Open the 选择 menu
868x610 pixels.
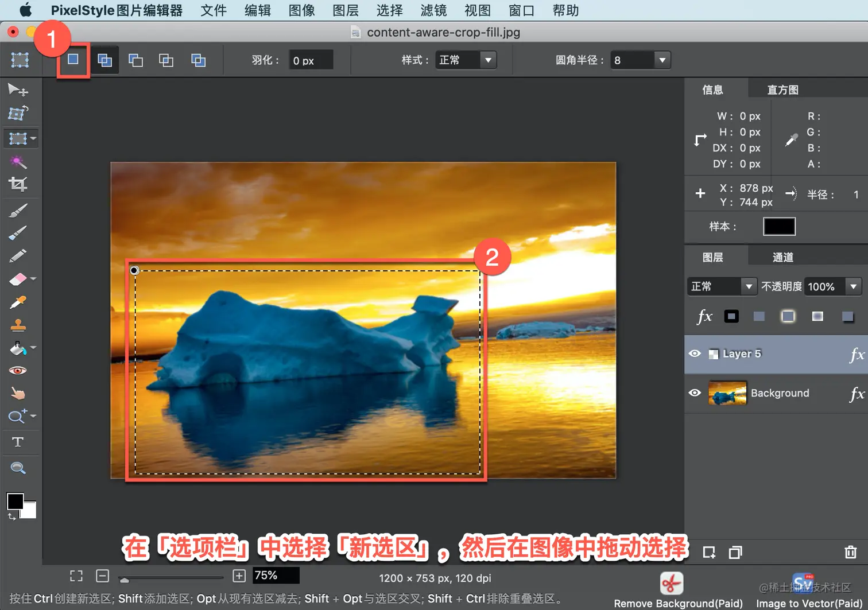(x=390, y=10)
